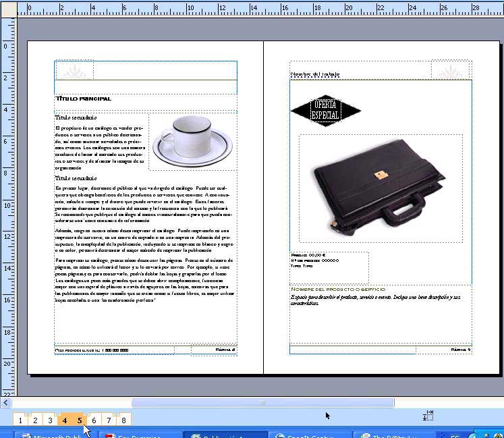The width and height of the screenshot is (504, 438).
Task: Click the price text line 'Precio: 00,00 €'
Action: [308, 254]
